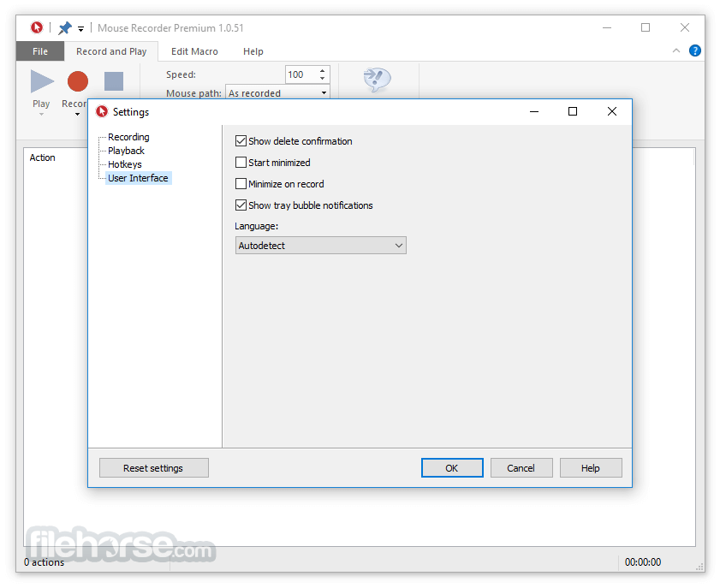Switch to Record and Play tab
This screenshot has height=588, width=720.
click(111, 51)
